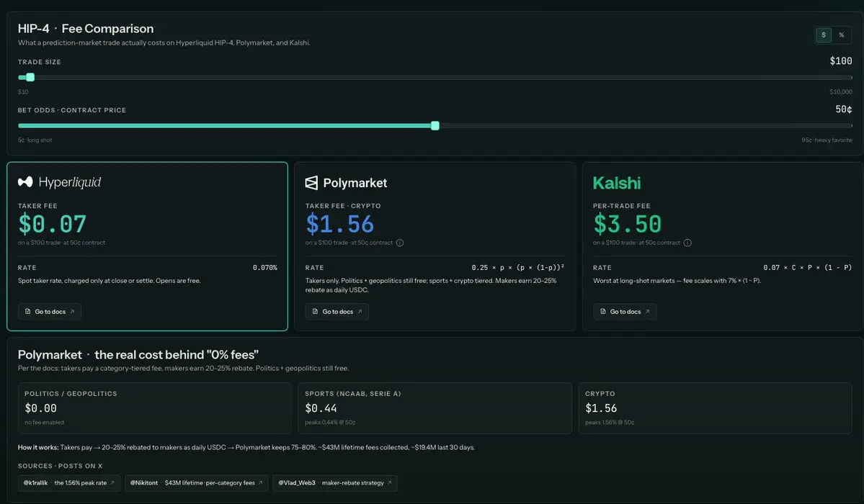
Task: Click the 50¢ contract price value
Action: (844, 109)
